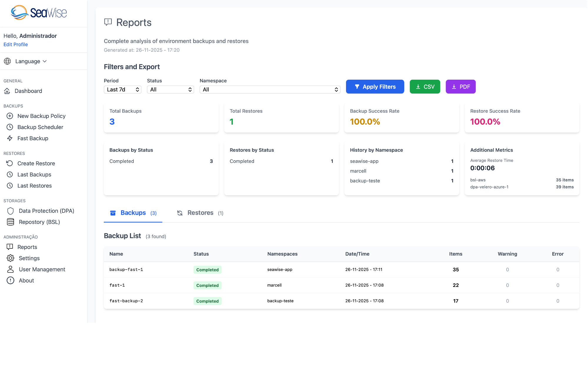The height and width of the screenshot is (386, 588).
Task: Export report as CSV
Action: point(425,87)
